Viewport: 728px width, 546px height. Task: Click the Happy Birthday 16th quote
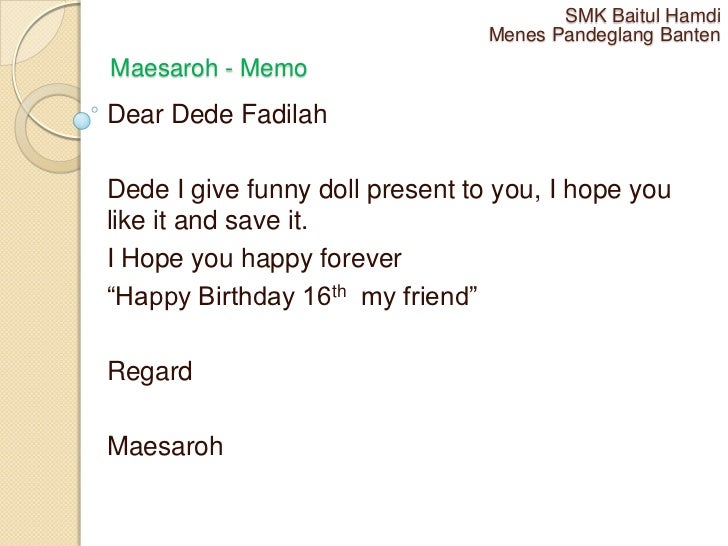tap(292, 296)
